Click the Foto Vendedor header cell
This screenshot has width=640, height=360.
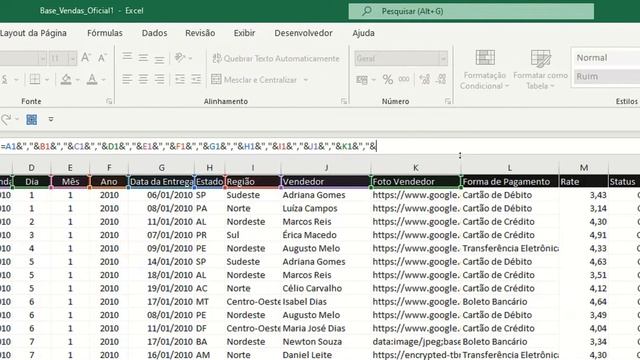[416, 182]
